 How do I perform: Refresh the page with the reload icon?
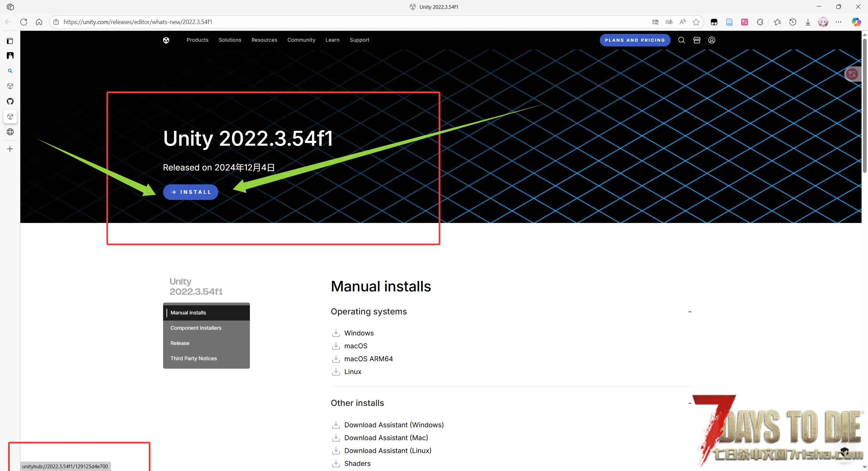point(24,22)
